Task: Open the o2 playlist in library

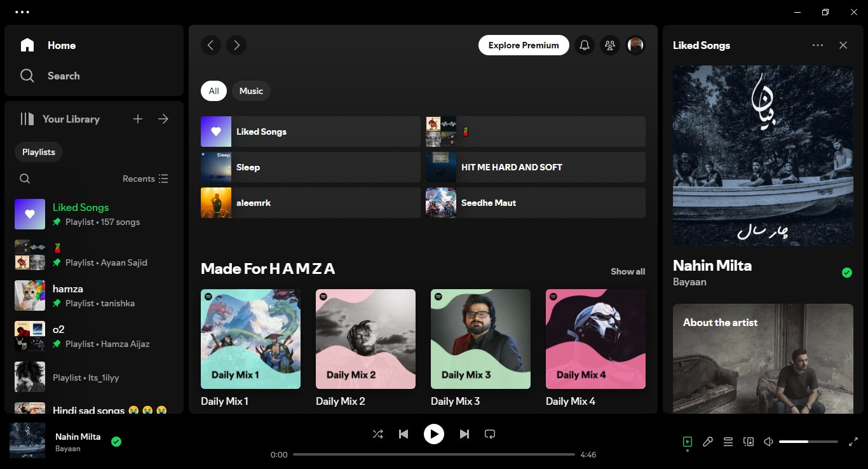Action: 94,336
